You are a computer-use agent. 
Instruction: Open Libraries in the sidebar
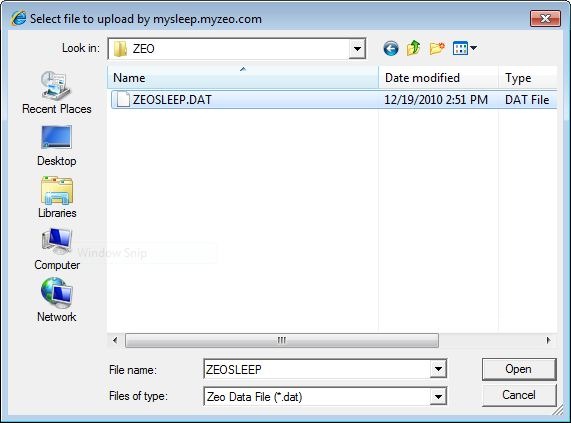tap(57, 197)
